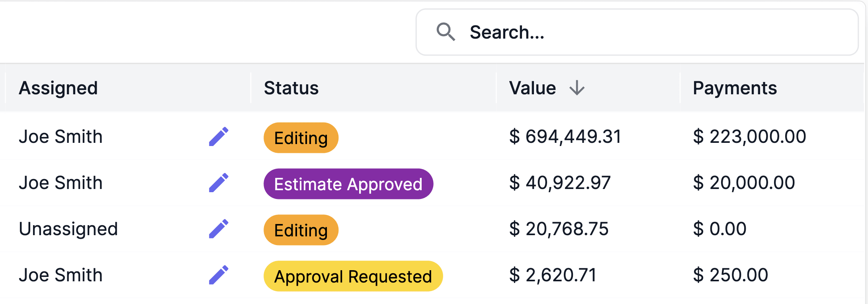Sort by the Assigned column header
Viewport: 868px width, 304px height.
tap(58, 88)
